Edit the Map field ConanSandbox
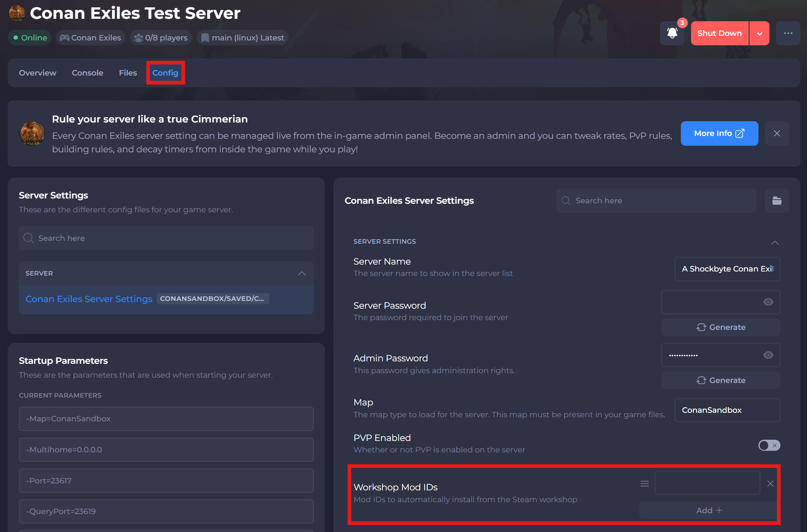This screenshot has height=532, width=807. (x=727, y=410)
